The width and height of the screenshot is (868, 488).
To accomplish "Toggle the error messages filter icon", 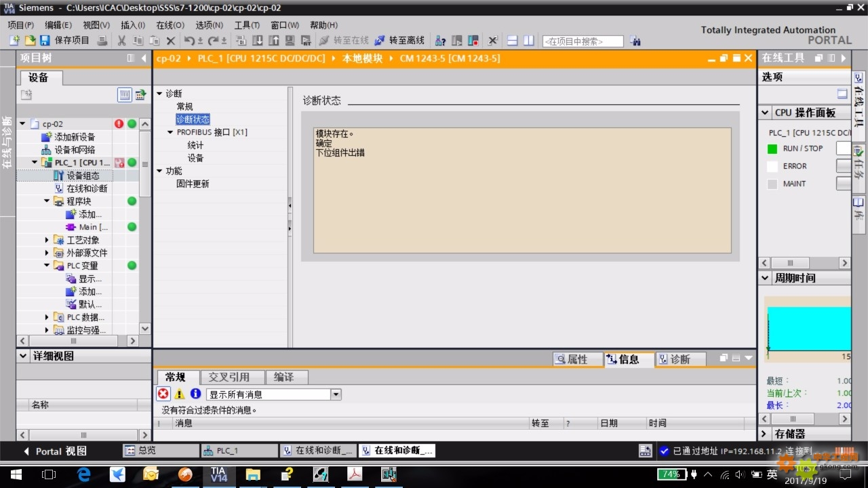I will pyautogui.click(x=163, y=394).
